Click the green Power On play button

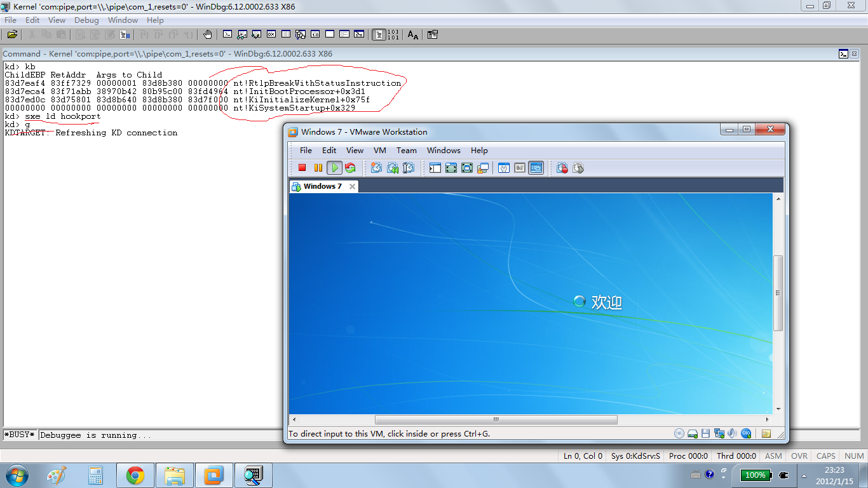coord(334,168)
